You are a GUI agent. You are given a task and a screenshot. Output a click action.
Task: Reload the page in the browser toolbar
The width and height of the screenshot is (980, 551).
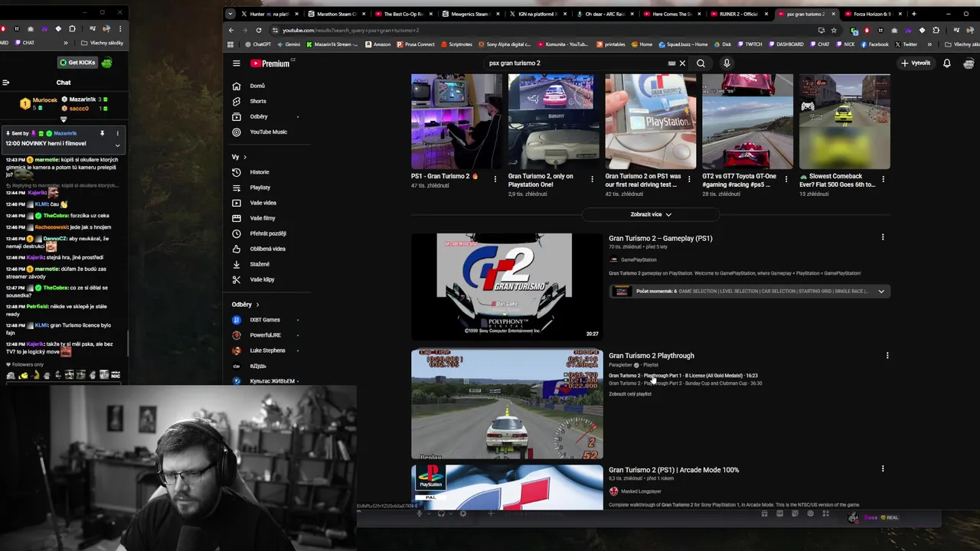coord(258,30)
